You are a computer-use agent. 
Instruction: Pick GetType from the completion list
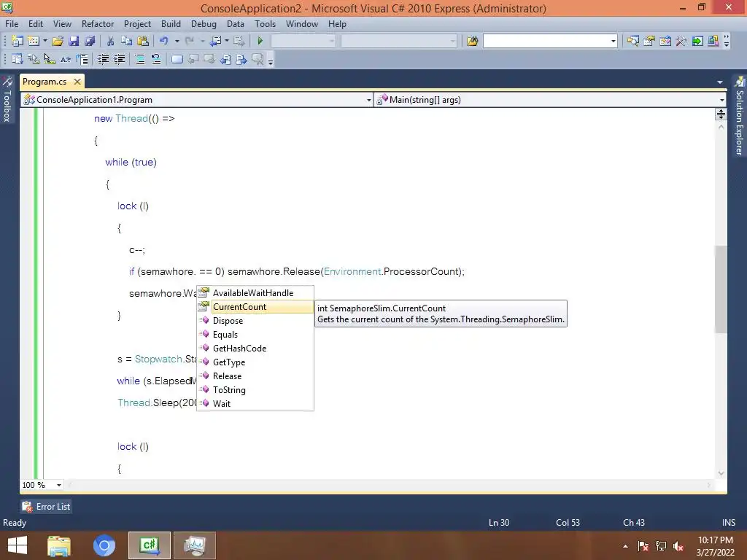[255, 362]
